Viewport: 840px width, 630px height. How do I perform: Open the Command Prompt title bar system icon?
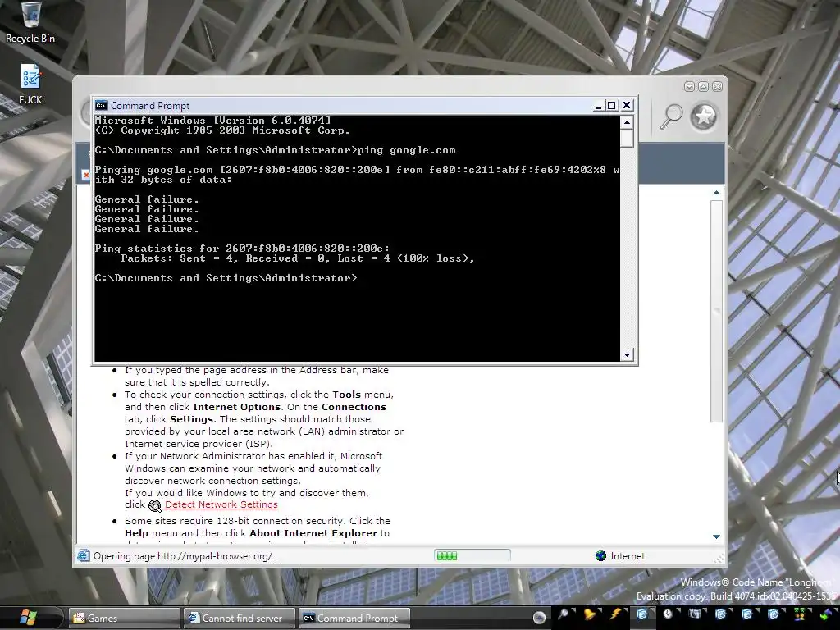[x=101, y=106]
